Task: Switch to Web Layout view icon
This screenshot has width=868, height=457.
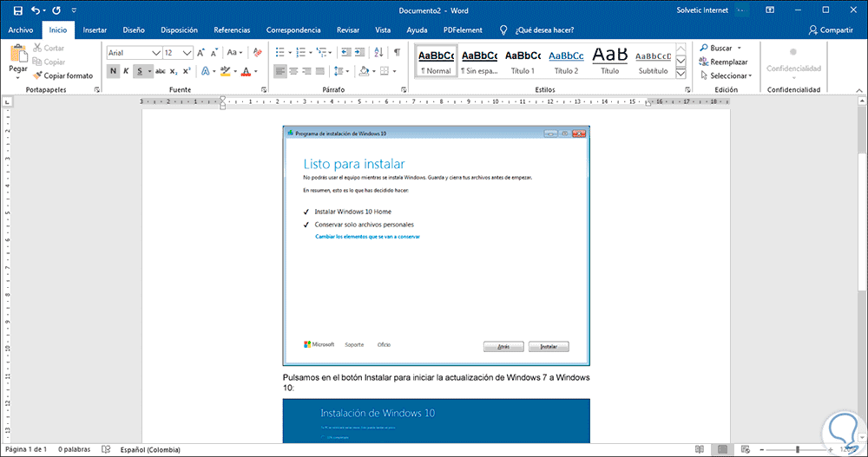Action: click(x=745, y=450)
